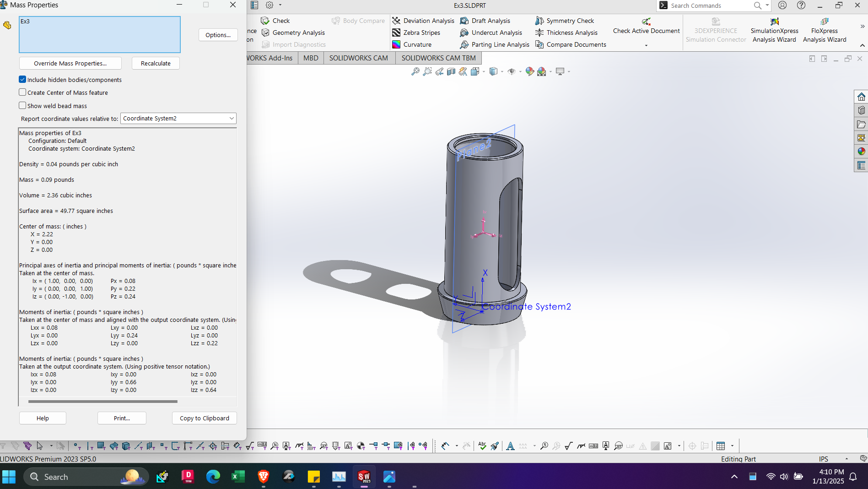Click the Edit Appearance color ball icon
The image size is (868, 489).
tap(530, 71)
